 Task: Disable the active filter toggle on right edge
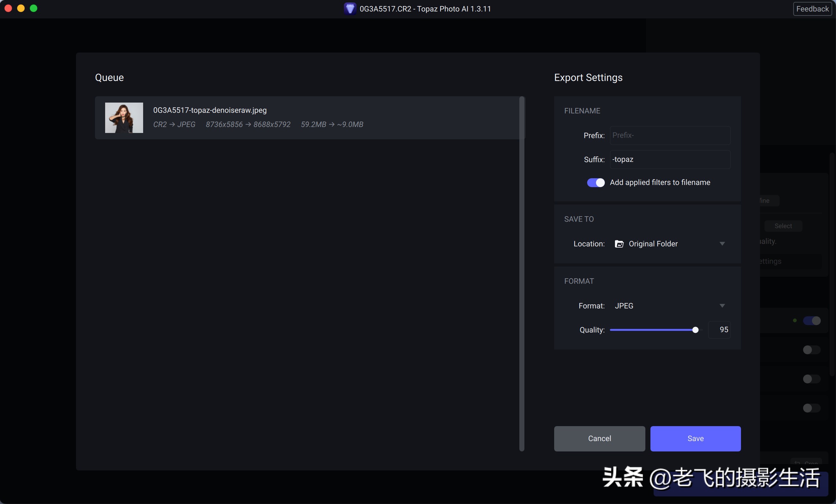pos(813,320)
